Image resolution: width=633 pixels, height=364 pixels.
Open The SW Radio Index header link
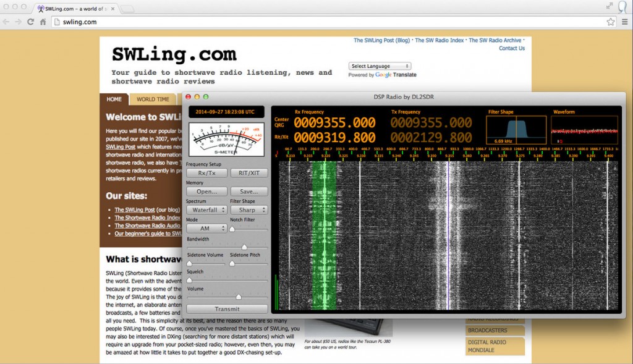(440, 40)
